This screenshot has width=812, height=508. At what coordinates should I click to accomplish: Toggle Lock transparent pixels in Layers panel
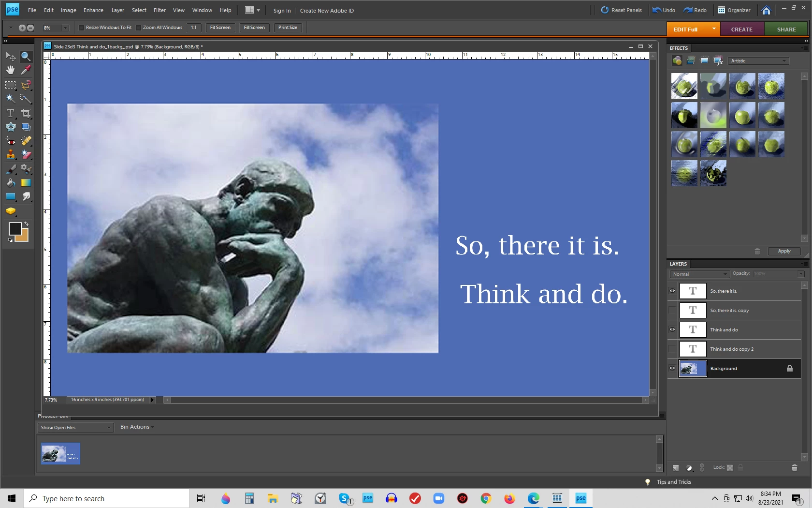point(730,467)
